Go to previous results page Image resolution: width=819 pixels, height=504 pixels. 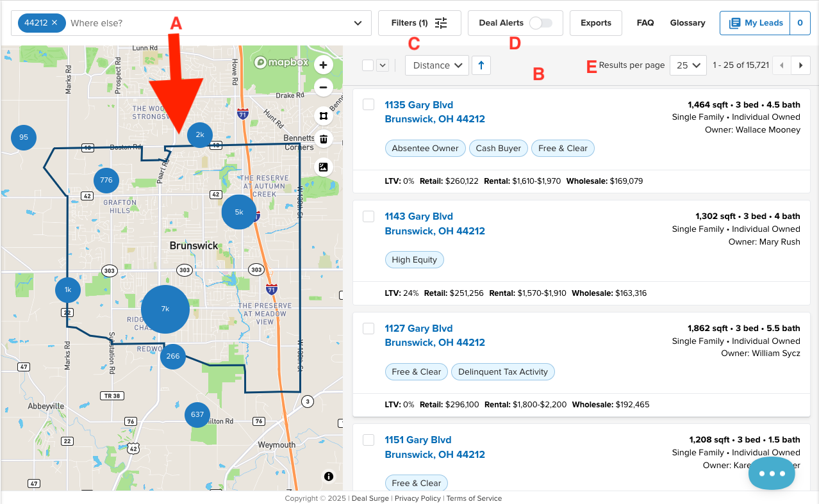coord(781,65)
